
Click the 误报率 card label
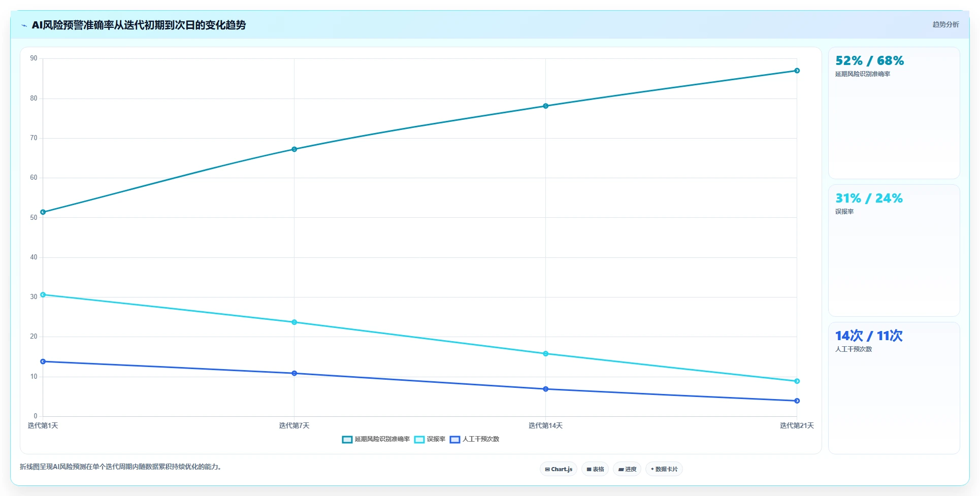point(844,212)
